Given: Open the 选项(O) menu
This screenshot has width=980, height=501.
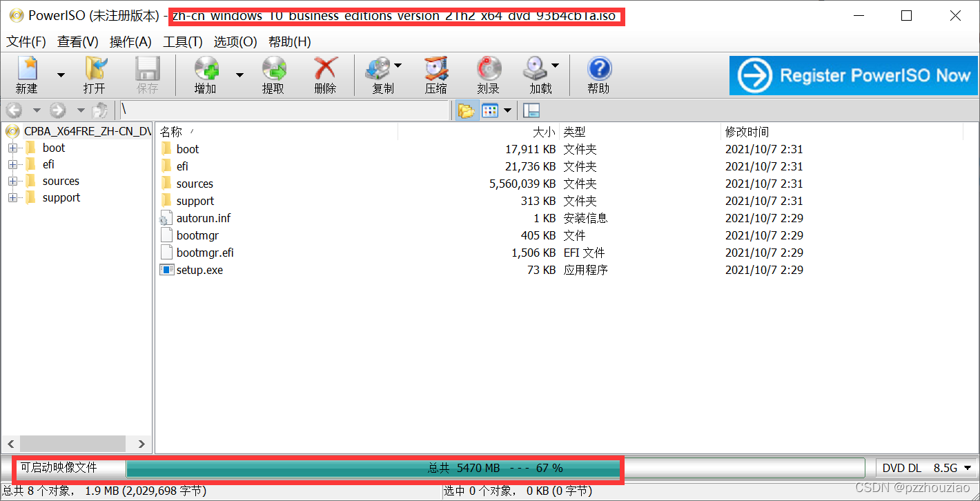Looking at the screenshot, I should (235, 42).
